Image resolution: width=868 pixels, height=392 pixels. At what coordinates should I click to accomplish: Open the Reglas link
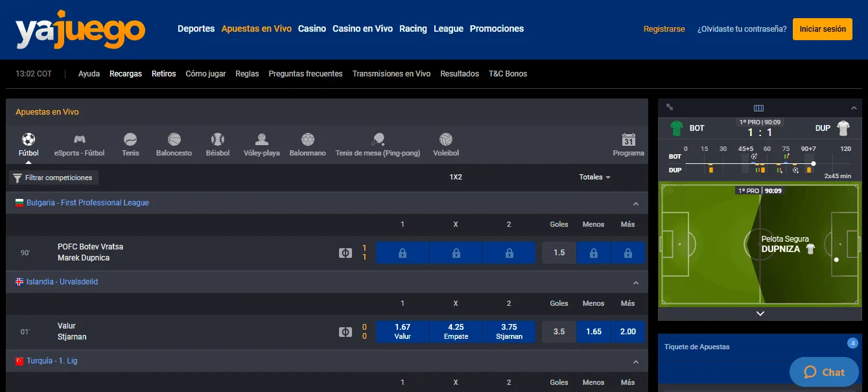(247, 74)
